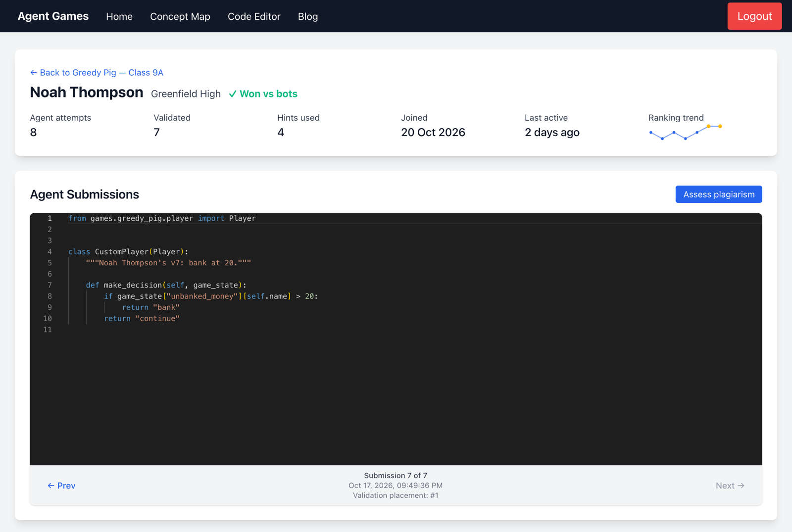The width and height of the screenshot is (792, 532).
Task: Click the return "continue" code line
Action: point(142,319)
